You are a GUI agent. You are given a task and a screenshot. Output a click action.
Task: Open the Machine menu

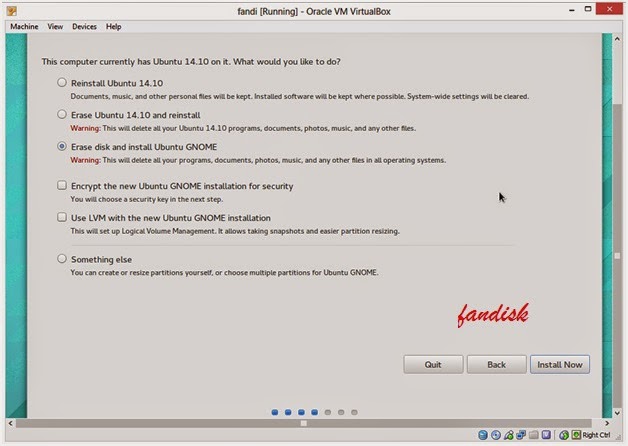(24, 26)
